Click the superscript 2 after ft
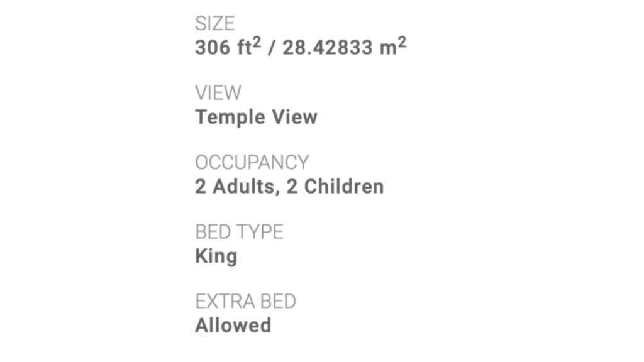644x362 pixels. [257, 43]
